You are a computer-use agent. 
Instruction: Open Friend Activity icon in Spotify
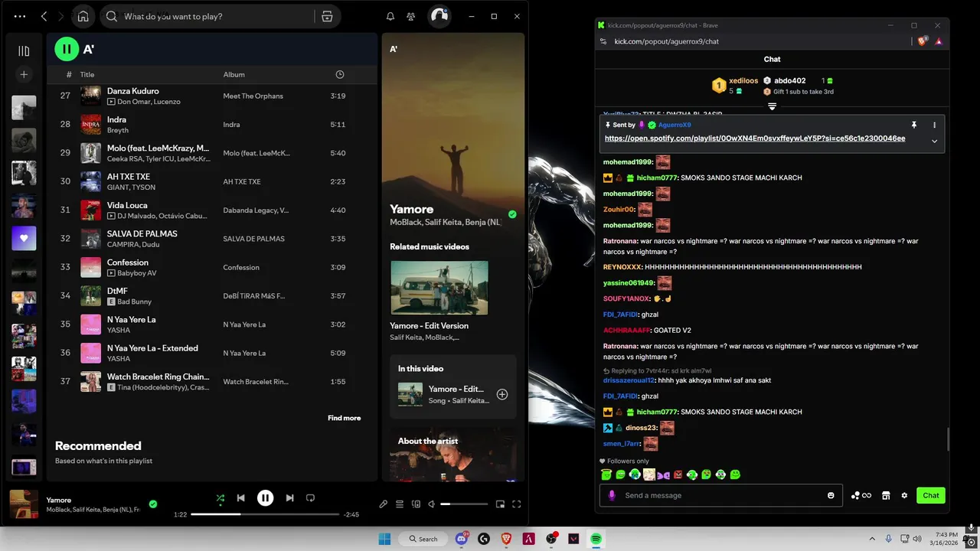(411, 16)
